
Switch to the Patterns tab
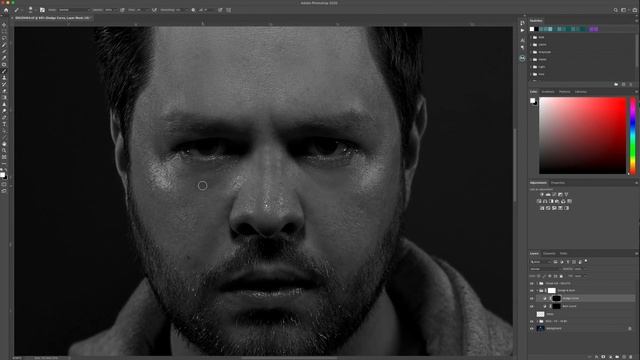point(564,92)
